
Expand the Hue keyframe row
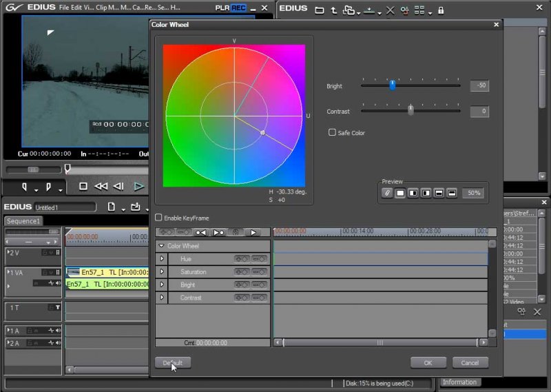tap(163, 259)
